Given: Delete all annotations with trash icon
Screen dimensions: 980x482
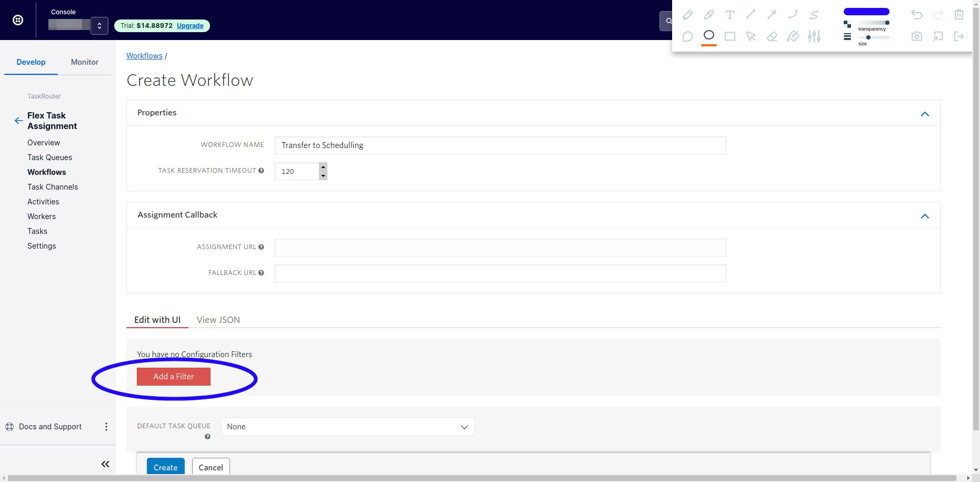Looking at the screenshot, I should tap(959, 15).
